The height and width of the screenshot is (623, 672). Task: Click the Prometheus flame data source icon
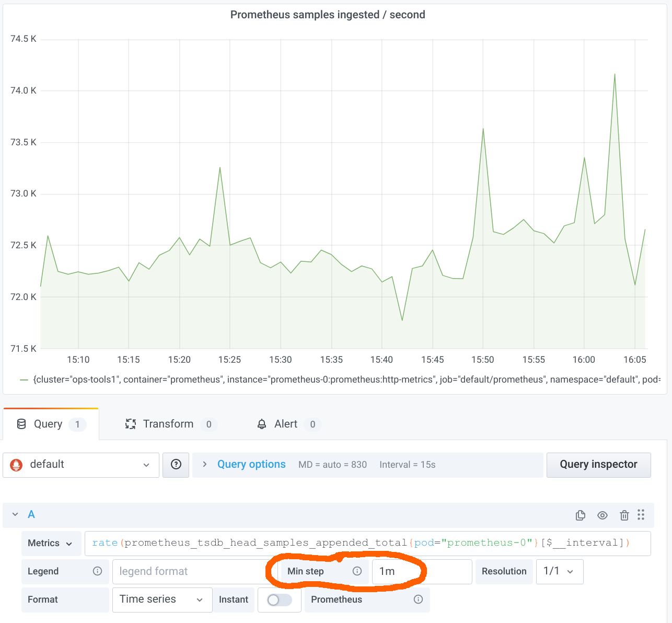(17, 465)
